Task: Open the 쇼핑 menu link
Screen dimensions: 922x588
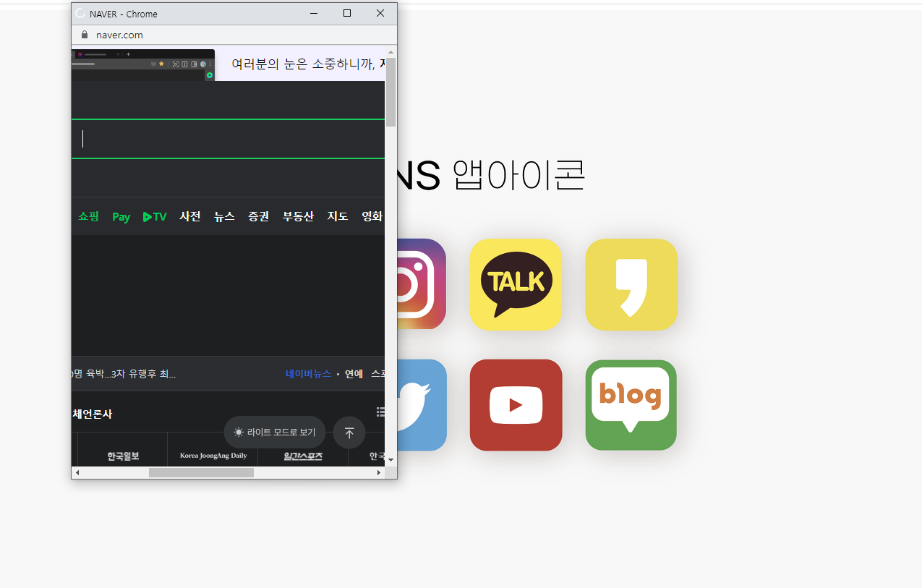Action: pyautogui.click(x=89, y=216)
